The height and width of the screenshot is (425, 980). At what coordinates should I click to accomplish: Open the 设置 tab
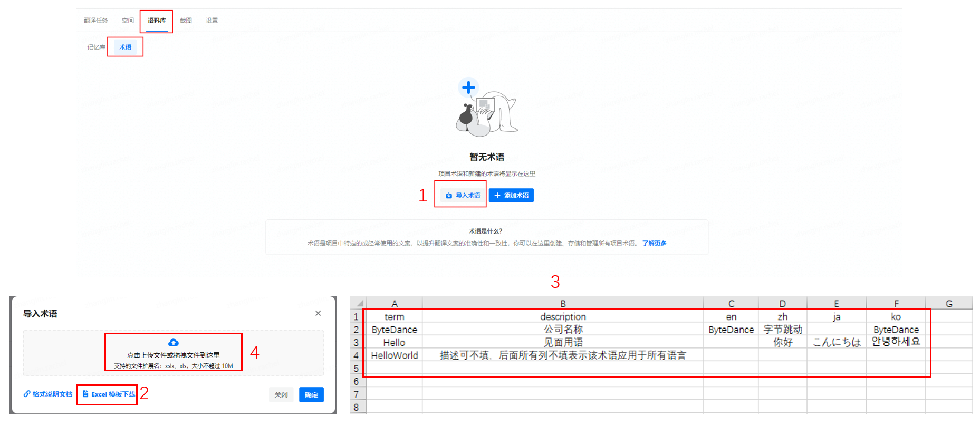coord(212,21)
